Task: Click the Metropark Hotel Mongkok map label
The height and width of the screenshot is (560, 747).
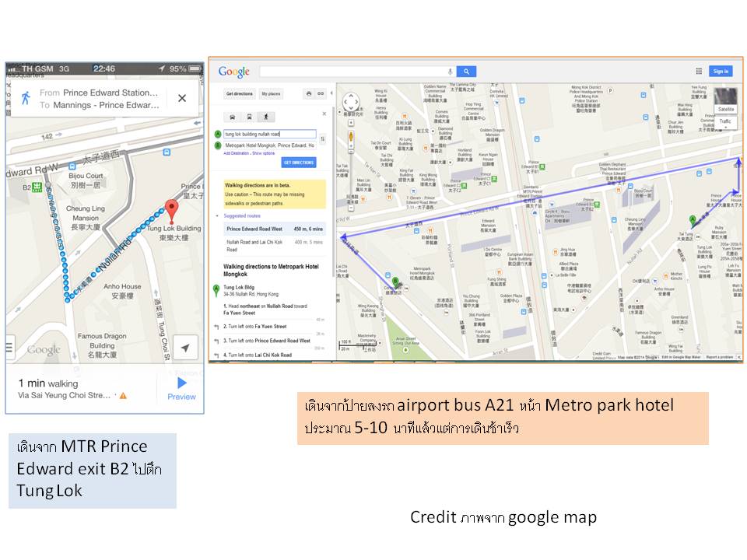Action: pos(422,273)
